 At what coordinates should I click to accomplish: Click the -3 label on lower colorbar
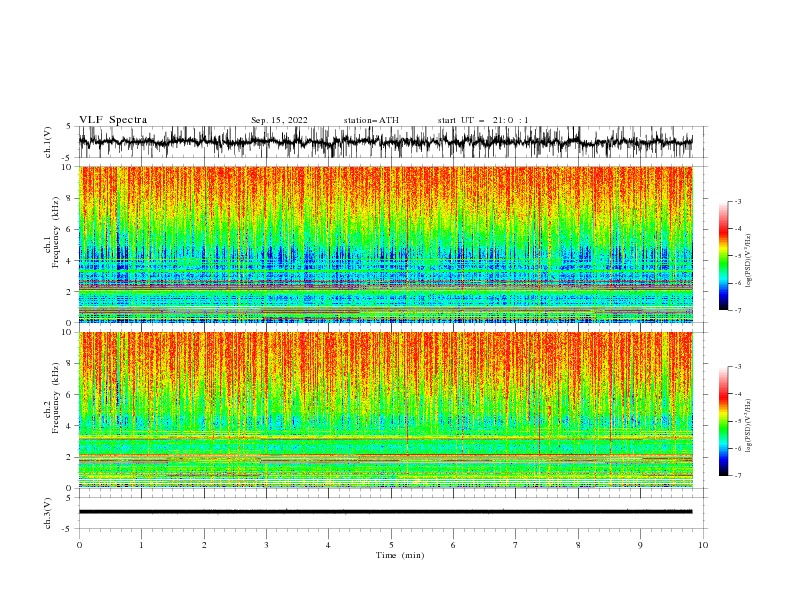click(x=737, y=367)
